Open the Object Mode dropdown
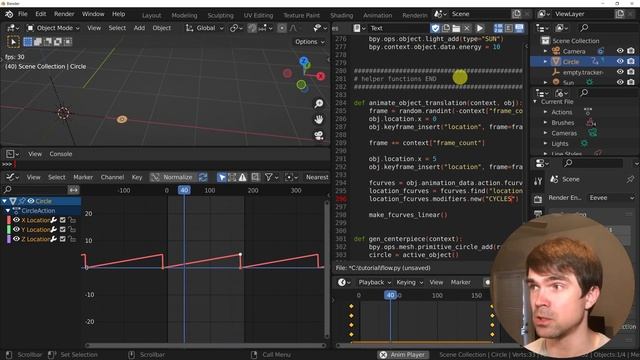This screenshot has width=640, height=360. (53, 28)
